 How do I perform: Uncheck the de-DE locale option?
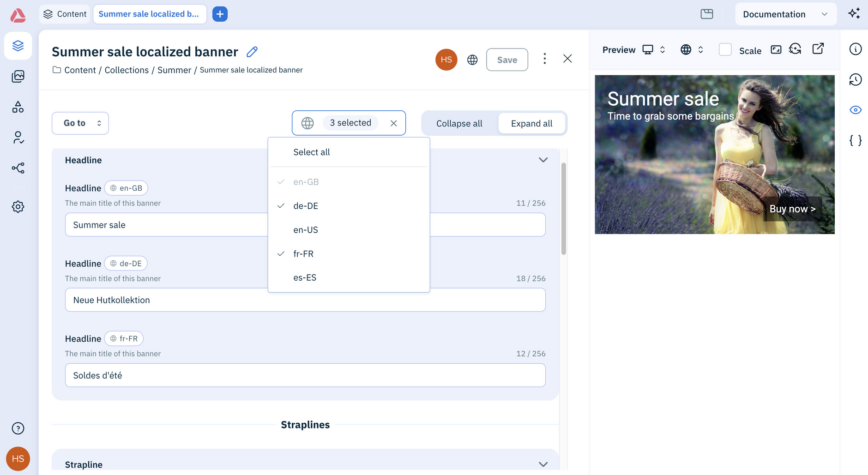(x=349, y=206)
